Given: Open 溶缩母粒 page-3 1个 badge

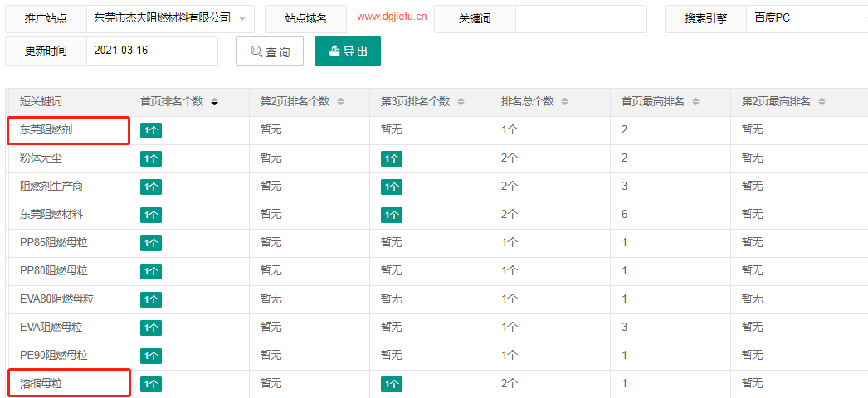Looking at the screenshot, I should pyautogui.click(x=392, y=384).
